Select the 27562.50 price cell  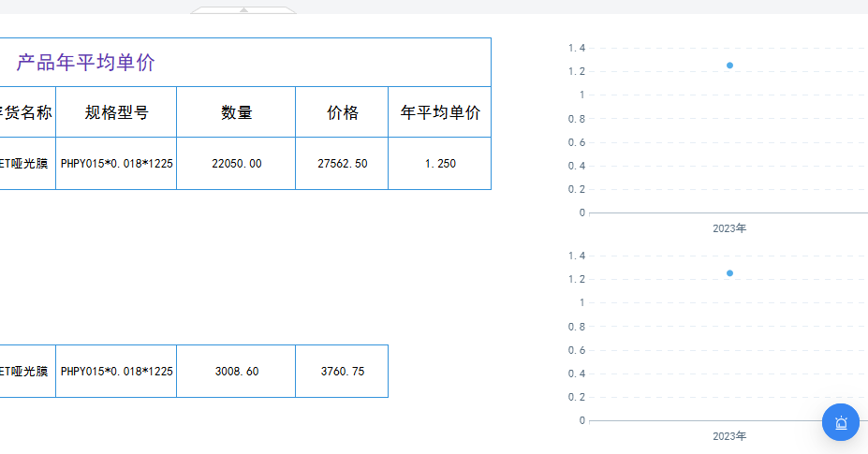(342, 163)
